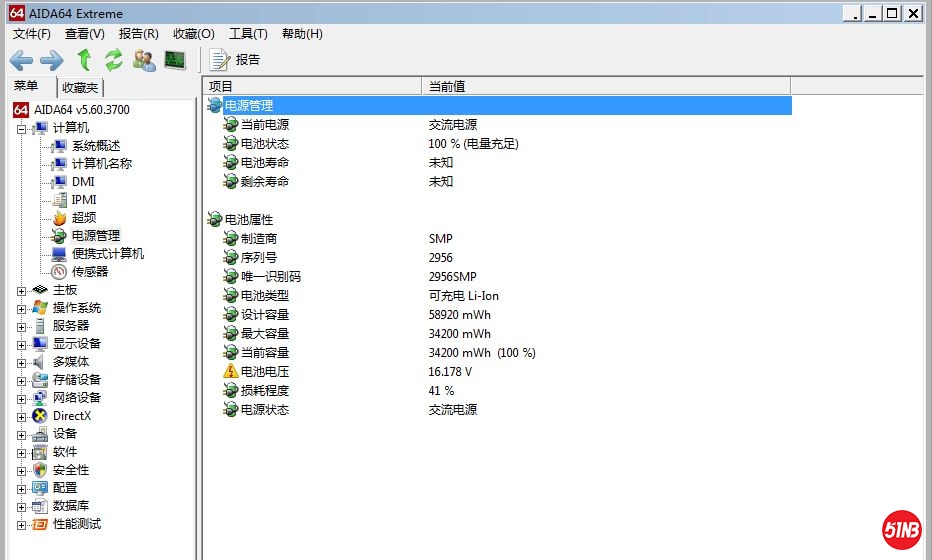
Task: Expand the 性能测试 benchmark node
Action: (21, 524)
